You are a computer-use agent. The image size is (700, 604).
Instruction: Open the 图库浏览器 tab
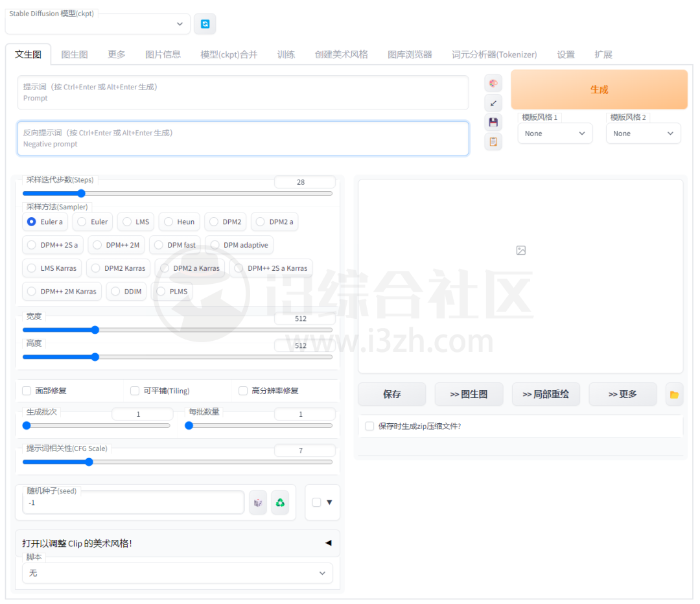point(410,54)
